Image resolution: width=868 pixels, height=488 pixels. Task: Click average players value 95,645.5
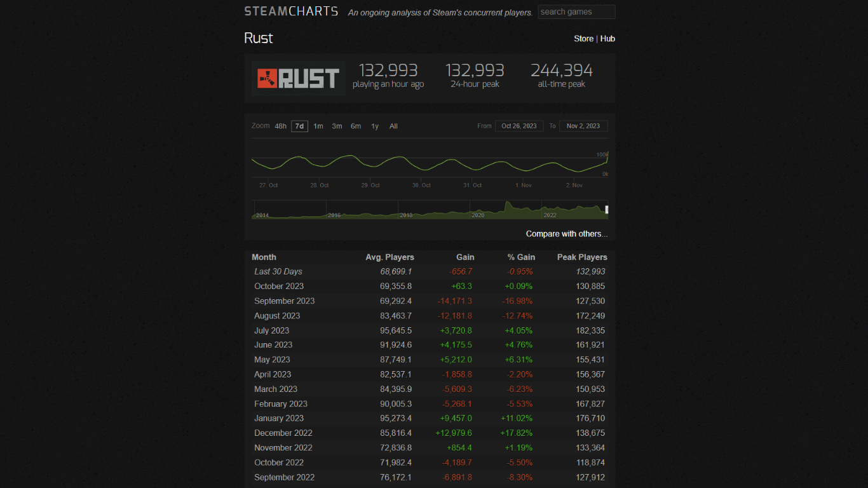tap(396, 330)
